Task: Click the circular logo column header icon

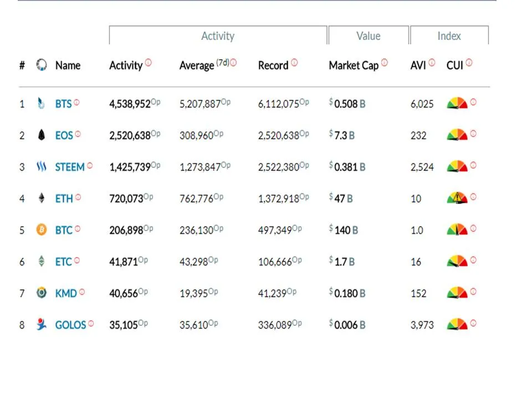Action: point(42,64)
